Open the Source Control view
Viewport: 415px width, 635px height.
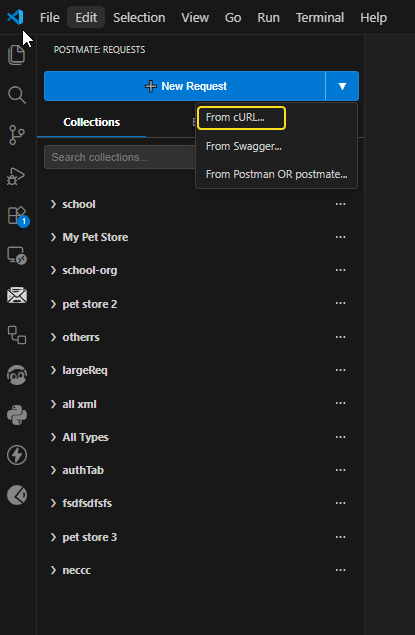(x=17, y=135)
